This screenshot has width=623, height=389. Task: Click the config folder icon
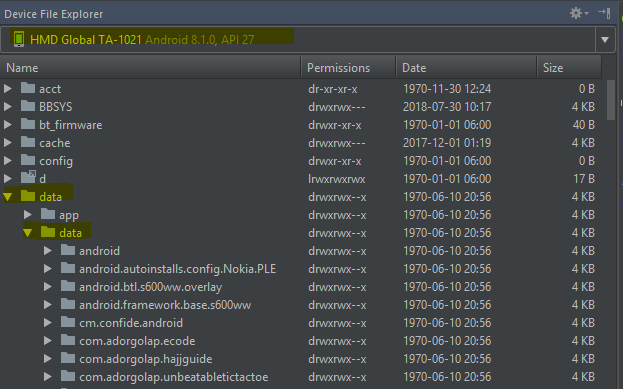tap(28, 160)
